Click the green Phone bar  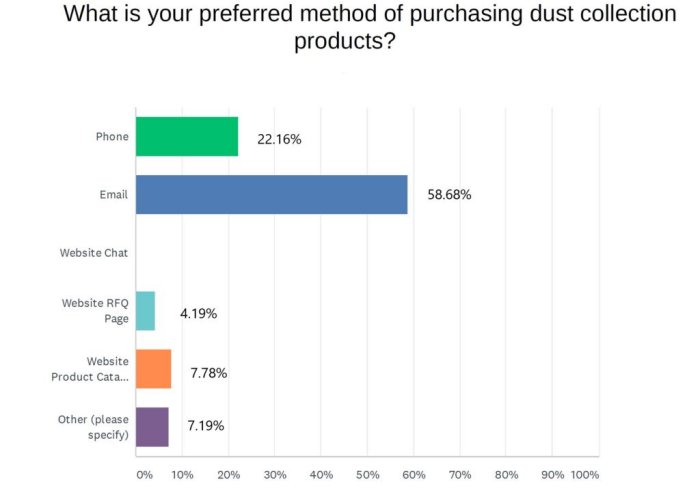pos(187,137)
